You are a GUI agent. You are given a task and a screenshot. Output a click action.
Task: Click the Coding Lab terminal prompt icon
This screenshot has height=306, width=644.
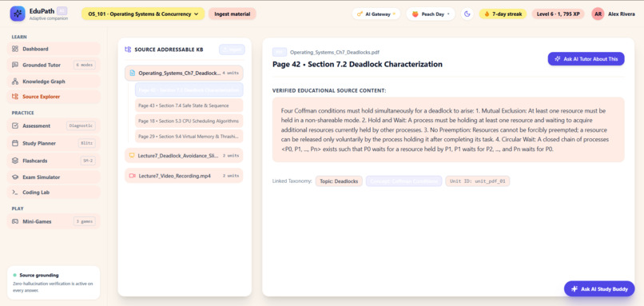(x=15, y=193)
